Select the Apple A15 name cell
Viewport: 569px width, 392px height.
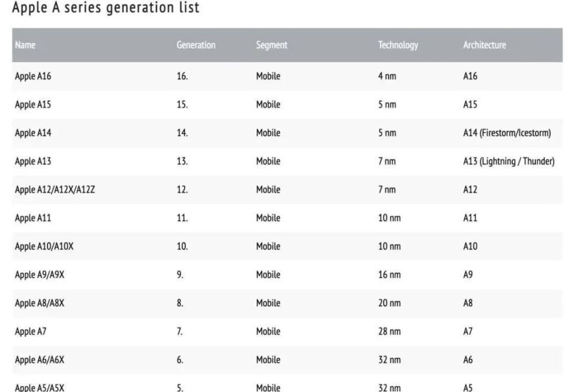(x=33, y=104)
